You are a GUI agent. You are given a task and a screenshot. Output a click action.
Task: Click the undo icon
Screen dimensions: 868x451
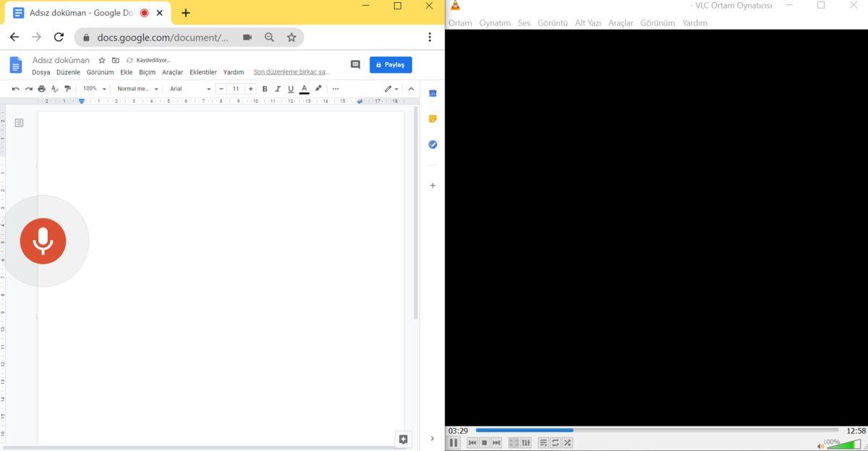coord(15,88)
